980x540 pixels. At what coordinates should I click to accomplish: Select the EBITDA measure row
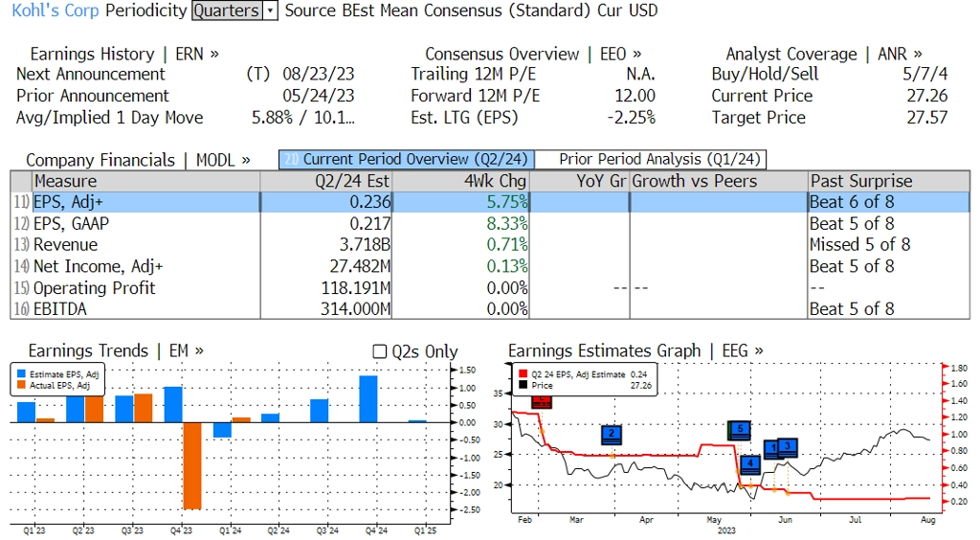pyautogui.click(x=490, y=308)
